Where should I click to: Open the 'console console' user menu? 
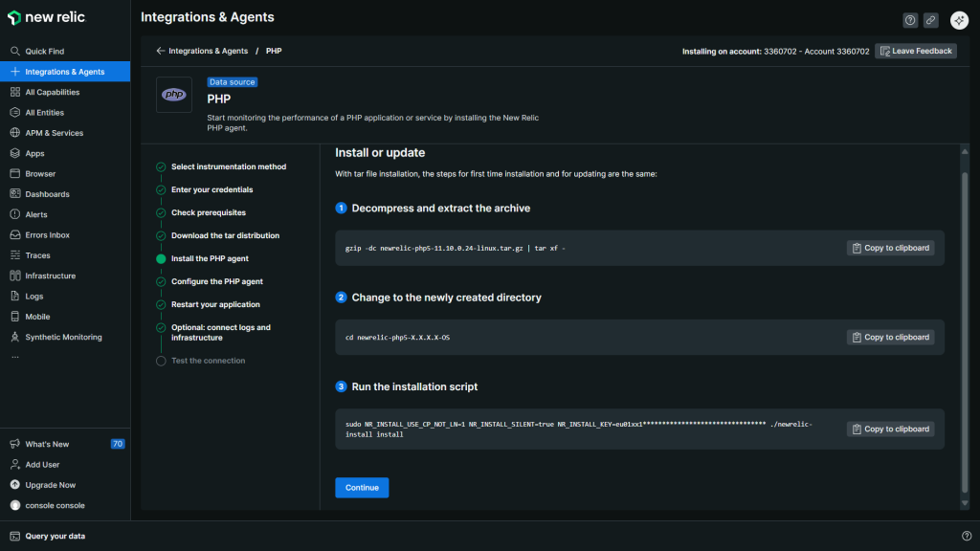tap(55, 505)
